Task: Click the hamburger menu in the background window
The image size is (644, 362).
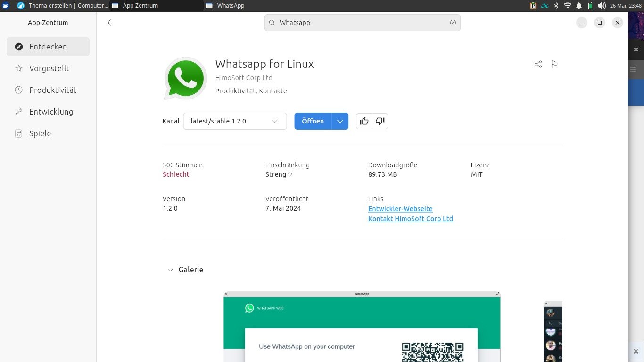Action: pyautogui.click(x=633, y=69)
